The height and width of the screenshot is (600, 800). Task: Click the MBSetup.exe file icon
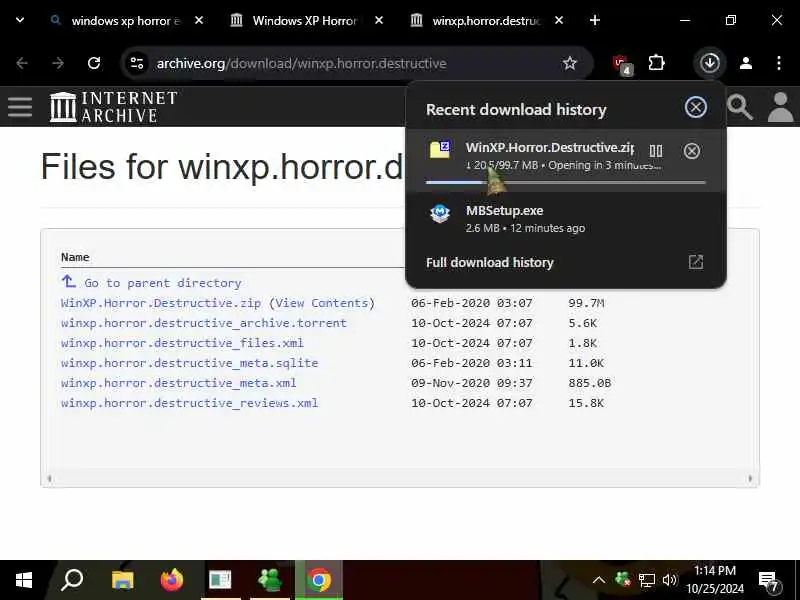tap(440, 213)
